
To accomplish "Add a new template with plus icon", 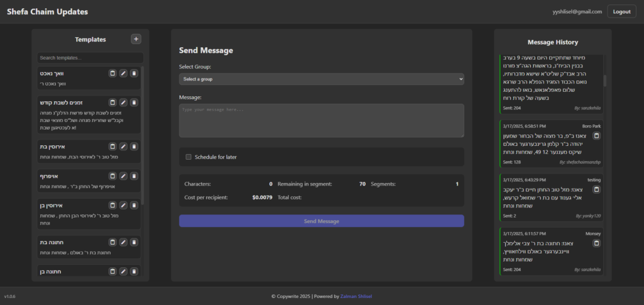I will coord(136,39).
